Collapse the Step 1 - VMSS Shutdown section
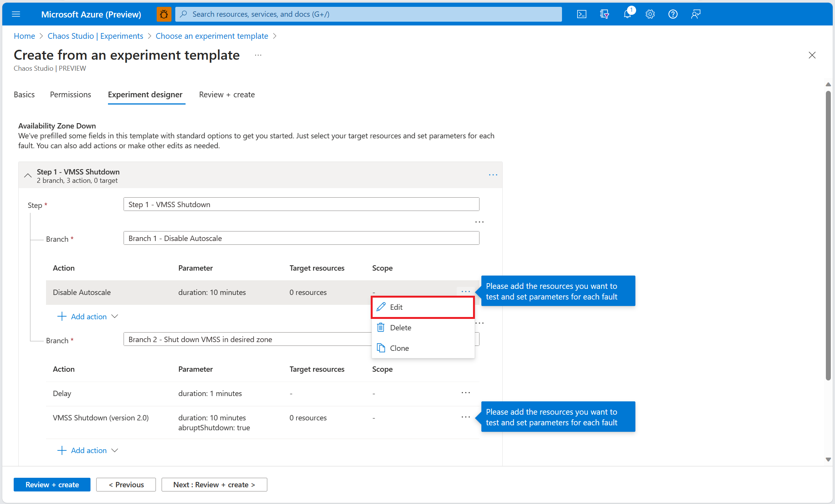The height and width of the screenshot is (504, 835). [x=27, y=175]
